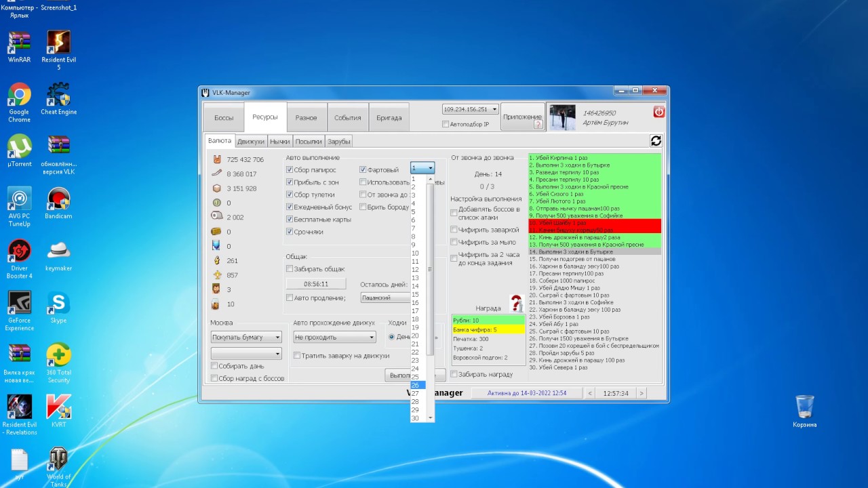Viewport: 868px width, 488px height.
Task: Switch to the События tab
Action: click(x=348, y=117)
